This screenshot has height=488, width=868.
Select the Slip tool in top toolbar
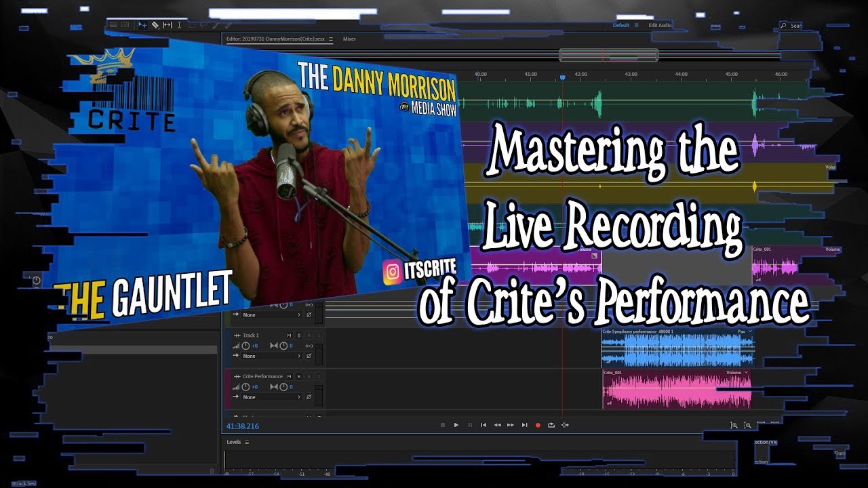[x=167, y=25]
